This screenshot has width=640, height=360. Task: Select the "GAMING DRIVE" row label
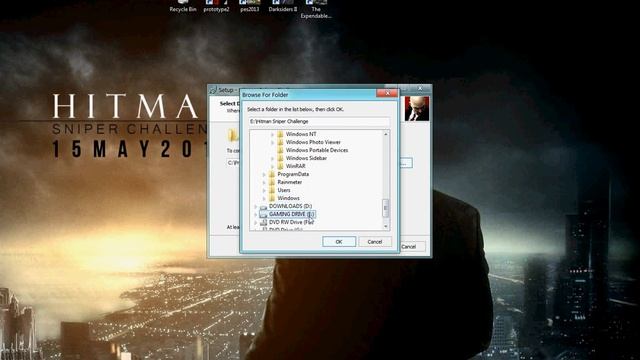(291, 214)
